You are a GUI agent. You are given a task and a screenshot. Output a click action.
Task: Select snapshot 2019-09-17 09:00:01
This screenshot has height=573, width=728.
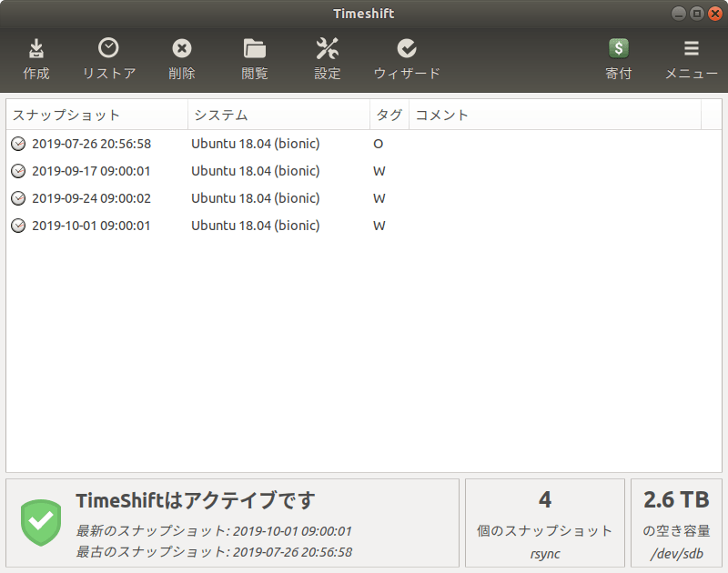pyautogui.click(x=364, y=171)
